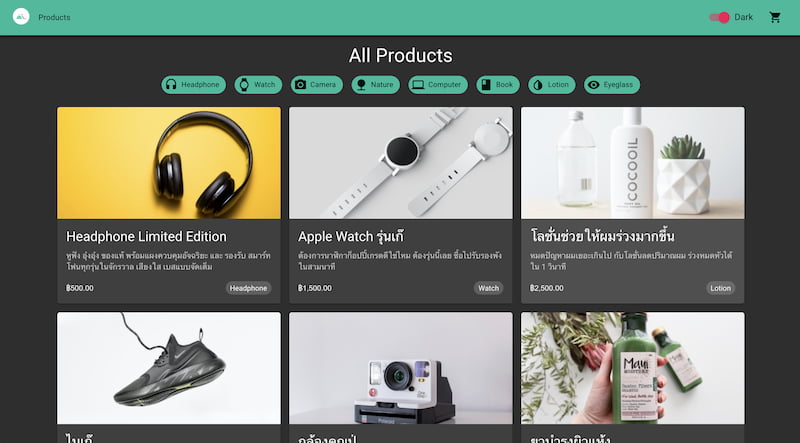Image resolution: width=800 pixels, height=443 pixels.
Task: Toggle the Dark mode switch
Action: [x=719, y=17]
